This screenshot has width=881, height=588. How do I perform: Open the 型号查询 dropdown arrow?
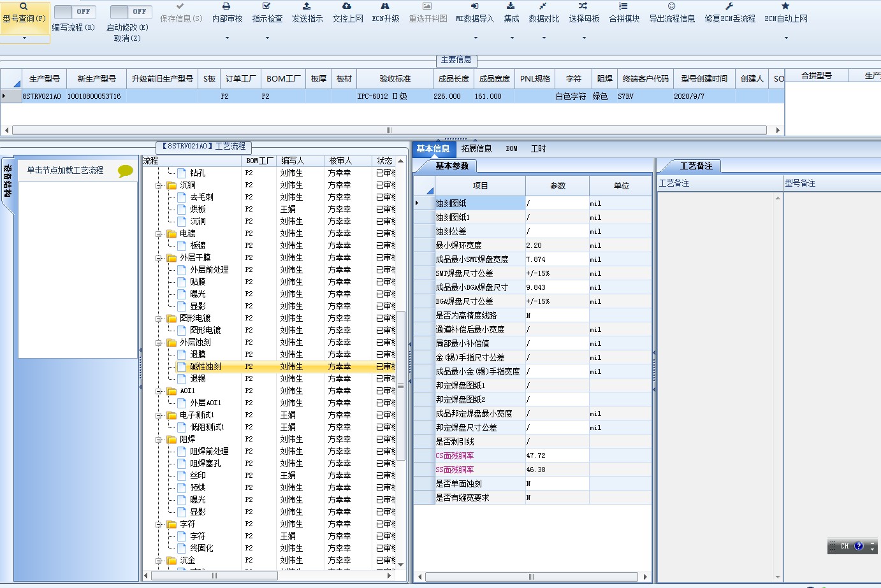point(24,38)
